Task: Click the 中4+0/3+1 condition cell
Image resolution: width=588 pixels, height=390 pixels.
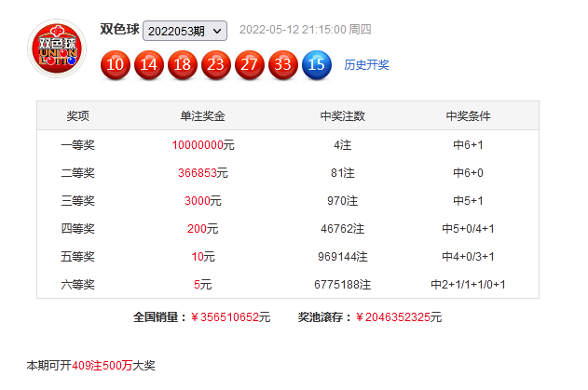Action: (x=468, y=257)
